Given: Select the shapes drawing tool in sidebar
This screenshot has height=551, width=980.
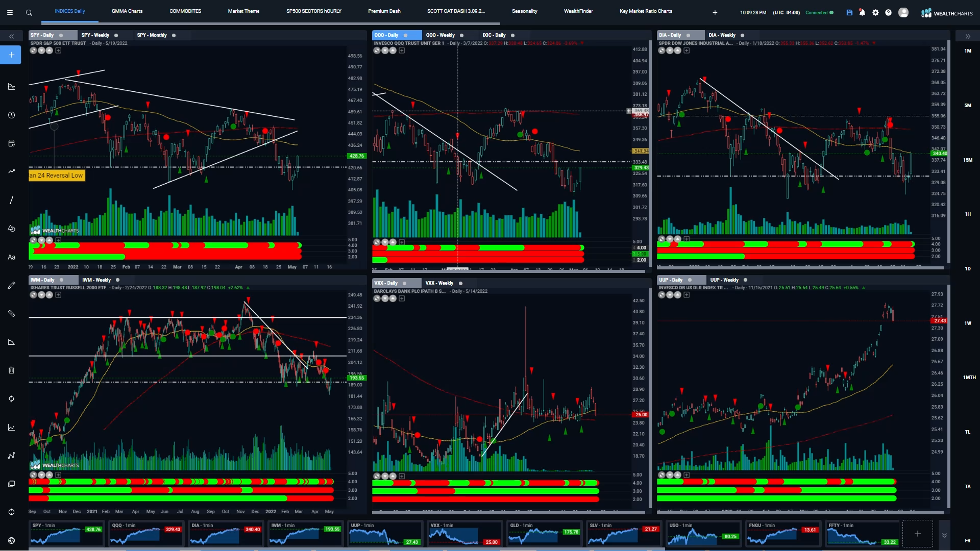Looking at the screenshot, I should 11,229.
